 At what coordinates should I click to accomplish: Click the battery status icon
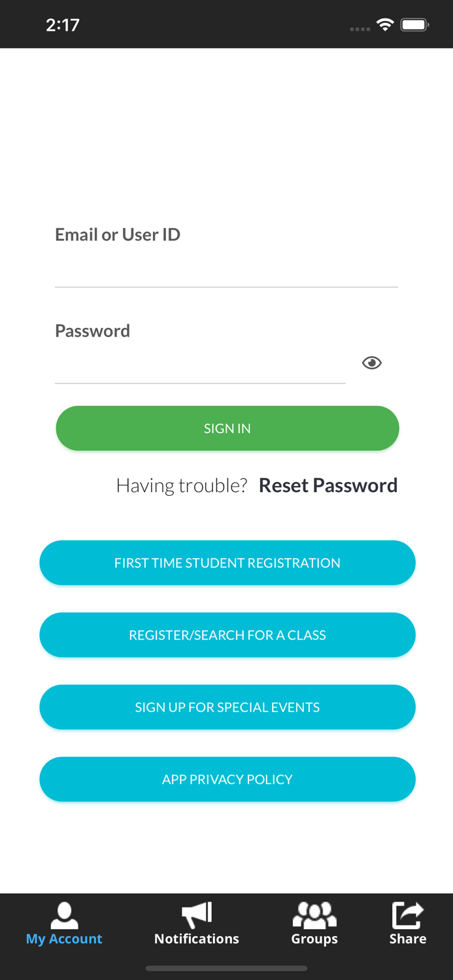[x=414, y=25]
